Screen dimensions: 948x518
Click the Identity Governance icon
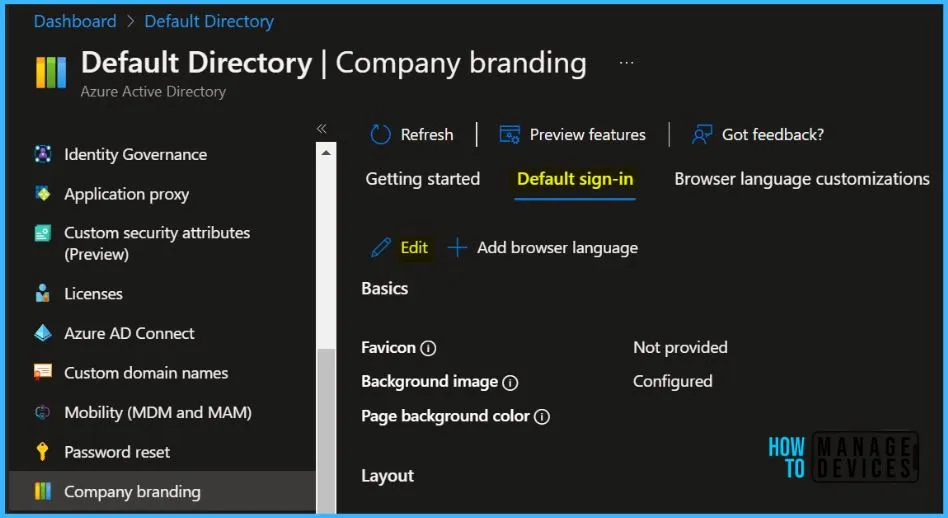[42, 154]
